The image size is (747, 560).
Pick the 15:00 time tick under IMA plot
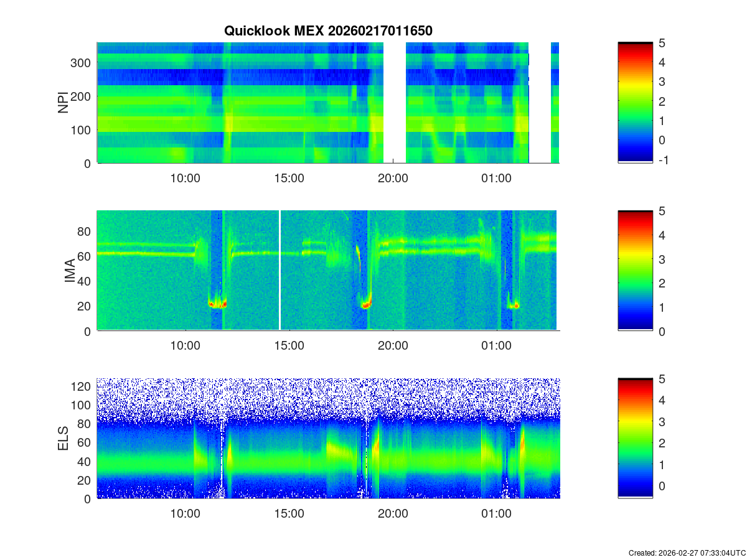point(289,346)
